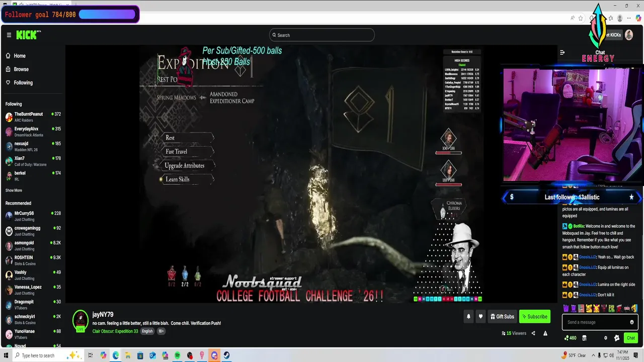
Task: Open Dragonspit recommended channel
Action: (x=33, y=304)
